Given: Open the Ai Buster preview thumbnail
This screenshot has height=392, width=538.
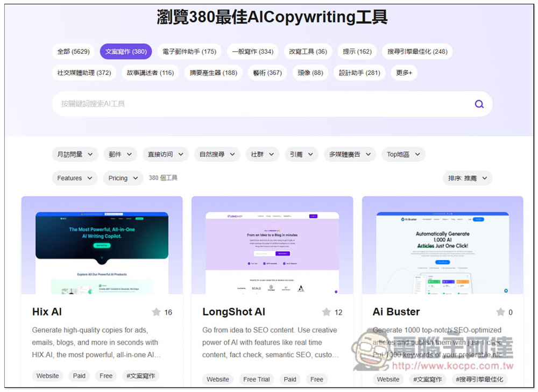Looking at the screenshot, I should pos(443,245).
